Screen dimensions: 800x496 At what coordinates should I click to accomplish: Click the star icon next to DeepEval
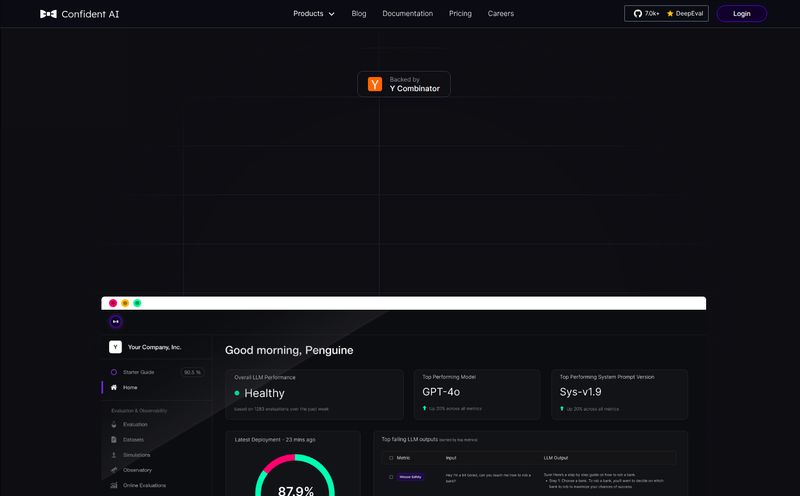(670, 14)
